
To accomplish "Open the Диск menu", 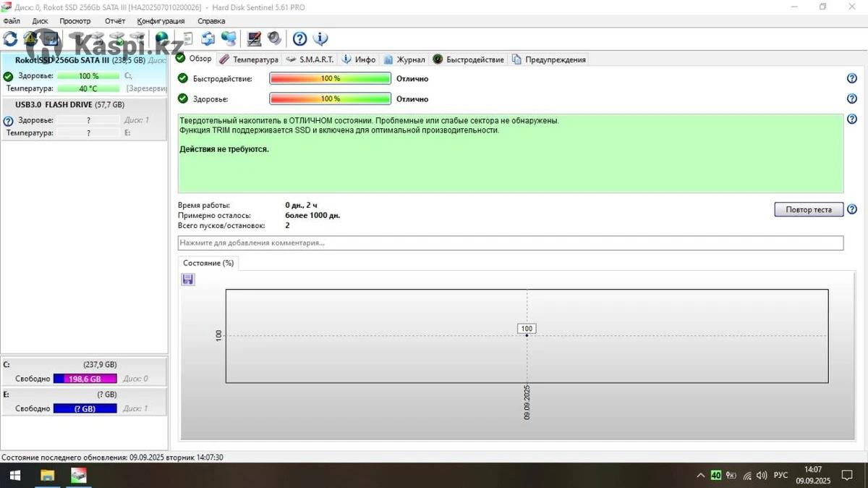I will click(x=40, y=21).
